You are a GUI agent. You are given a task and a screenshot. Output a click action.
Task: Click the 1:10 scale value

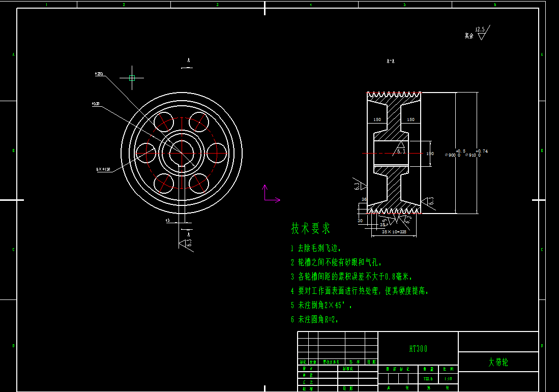pyautogui.click(x=448, y=379)
